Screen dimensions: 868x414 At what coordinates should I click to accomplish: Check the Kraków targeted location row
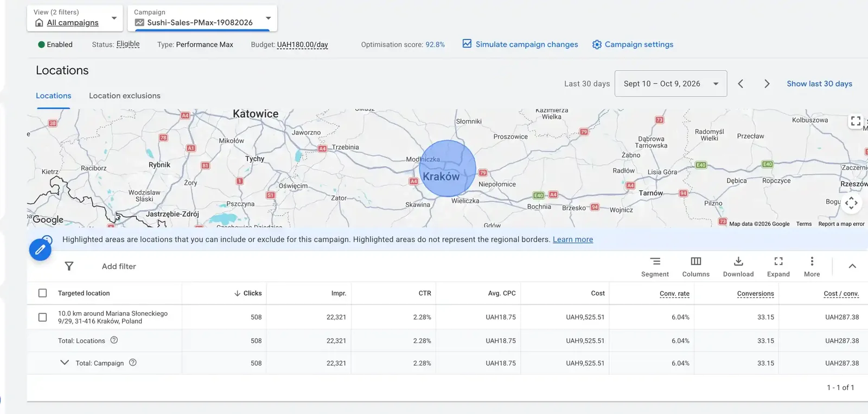coord(43,317)
